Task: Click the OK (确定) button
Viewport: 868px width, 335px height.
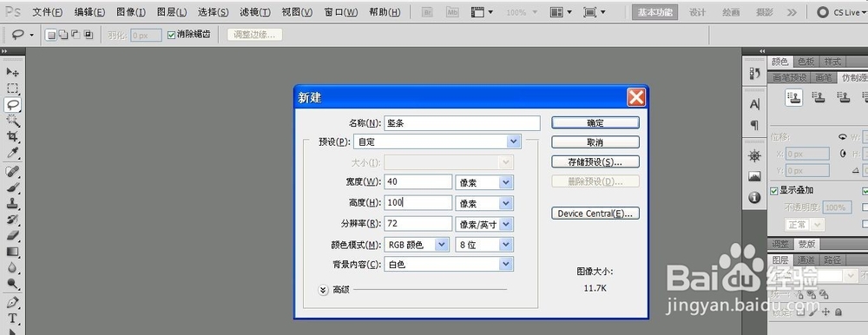Action: coord(595,123)
